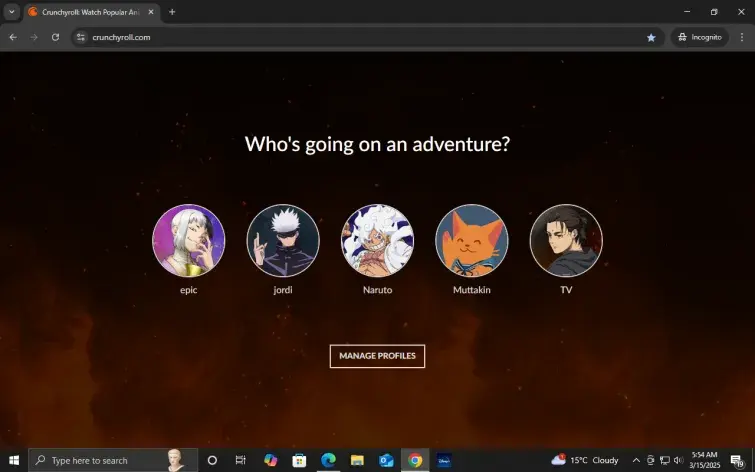Click the Muttakin profile name label

coord(471,290)
